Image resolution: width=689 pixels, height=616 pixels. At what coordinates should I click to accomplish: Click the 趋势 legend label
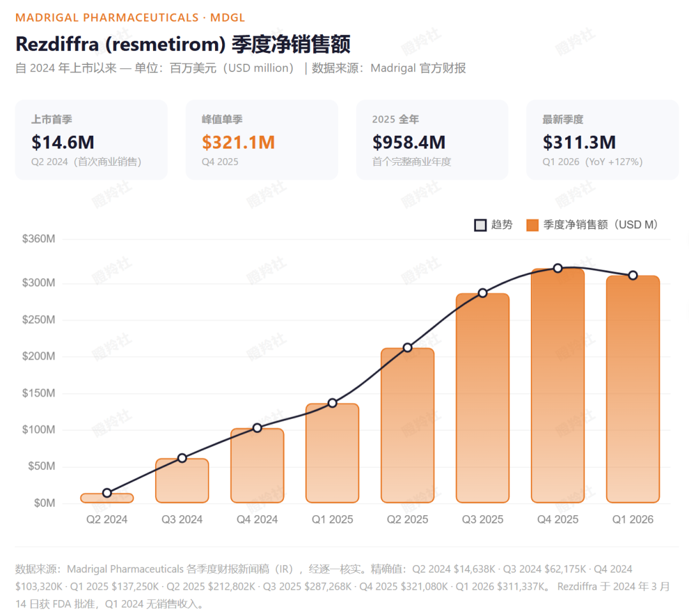click(x=502, y=224)
